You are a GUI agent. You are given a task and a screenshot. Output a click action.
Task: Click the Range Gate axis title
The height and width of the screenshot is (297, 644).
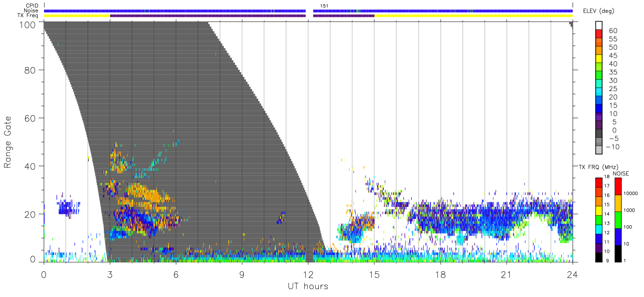(8, 142)
